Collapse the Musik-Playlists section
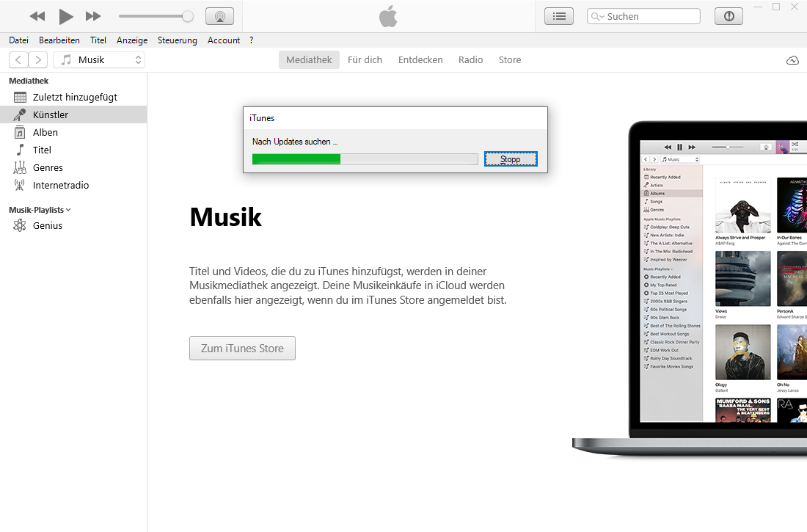This screenshot has width=807, height=532. pos(68,209)
